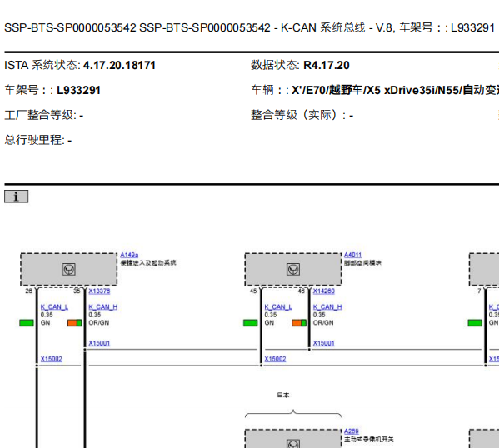Click pin number 35 on the A149a module
The image size is (499, 448).
(77, 291)
